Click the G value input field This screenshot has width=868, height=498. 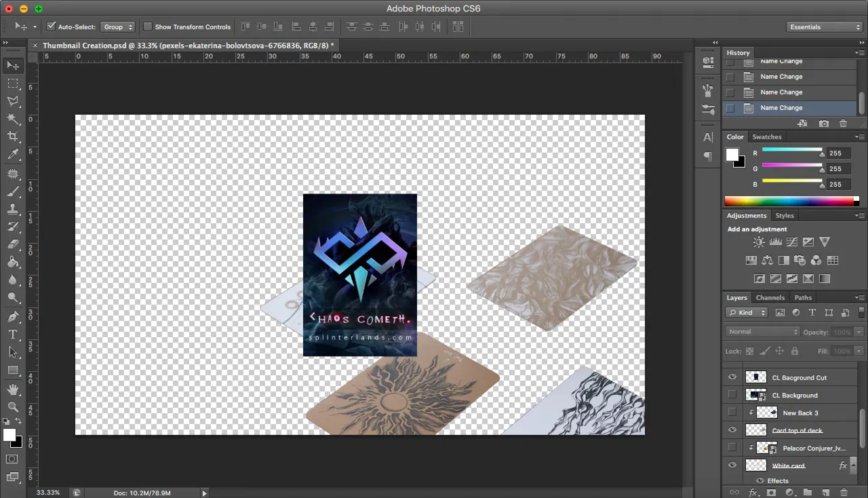coord(838,168)
